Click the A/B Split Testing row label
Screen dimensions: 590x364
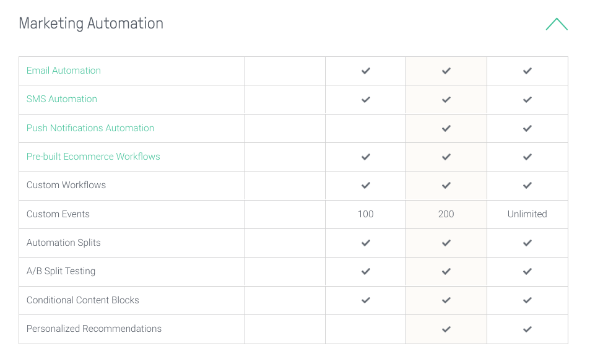tap(61, 271)
